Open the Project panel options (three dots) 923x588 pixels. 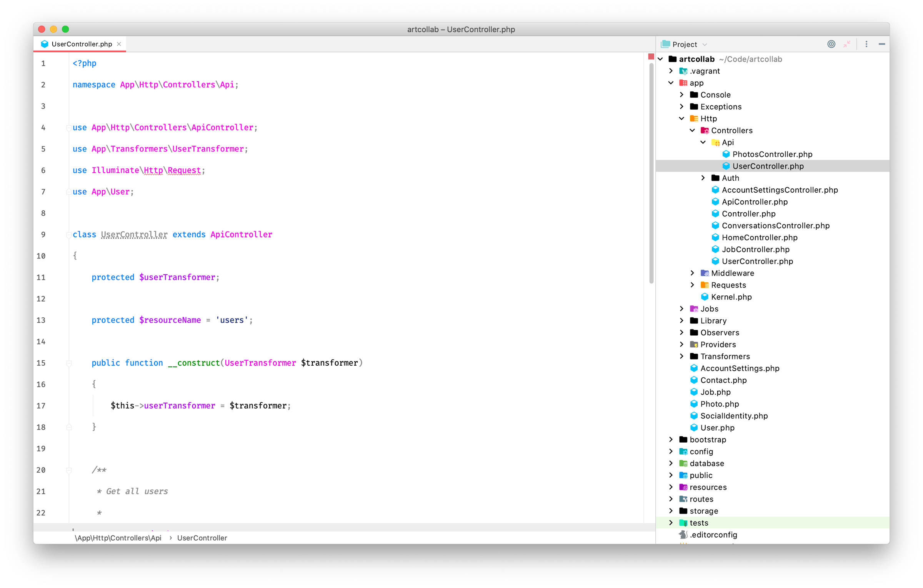point(866,44)
